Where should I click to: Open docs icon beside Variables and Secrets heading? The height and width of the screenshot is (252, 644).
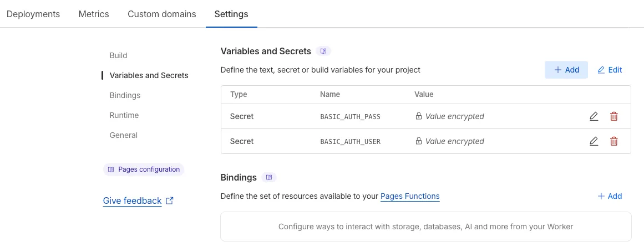323,51
